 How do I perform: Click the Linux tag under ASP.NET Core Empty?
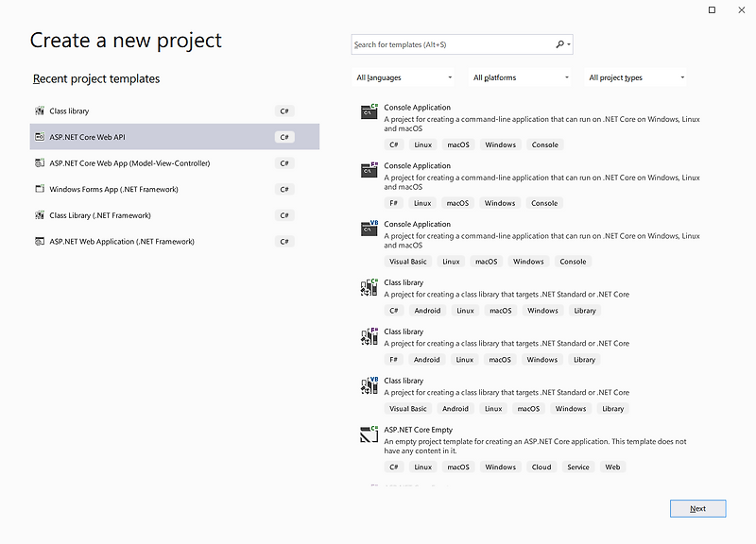pyautogui.click(x=423, y=467)
